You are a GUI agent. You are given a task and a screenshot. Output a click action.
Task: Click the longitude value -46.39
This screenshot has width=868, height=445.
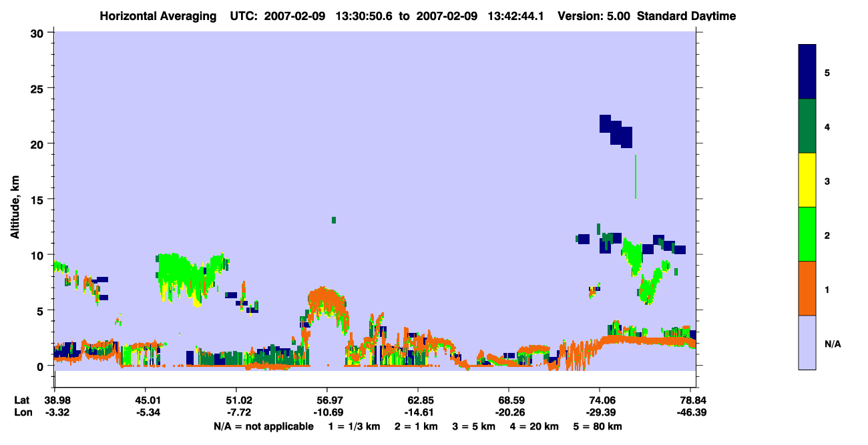pos(693,412)
